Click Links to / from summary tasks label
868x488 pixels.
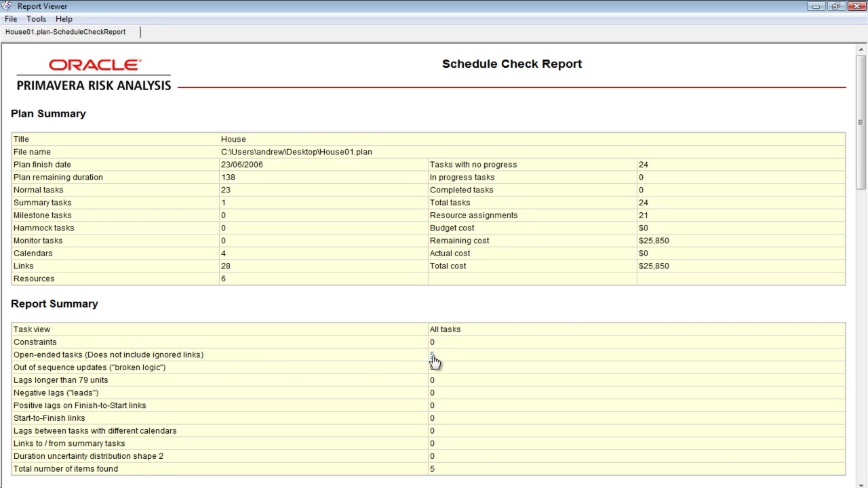tap(69, 443)
